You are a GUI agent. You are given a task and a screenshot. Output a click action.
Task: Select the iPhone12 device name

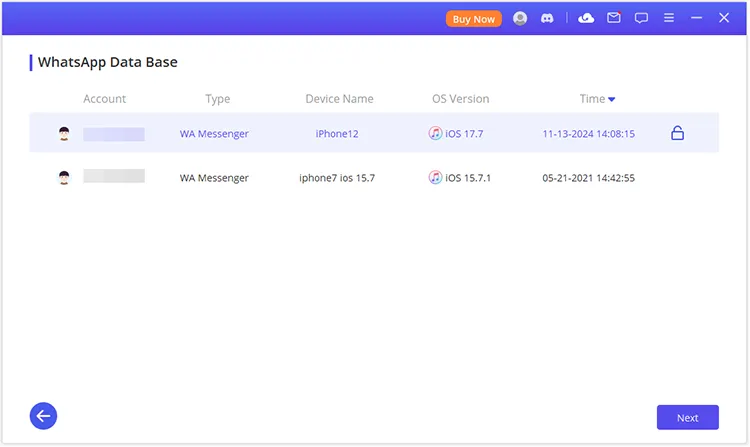[x=337, y=134]
